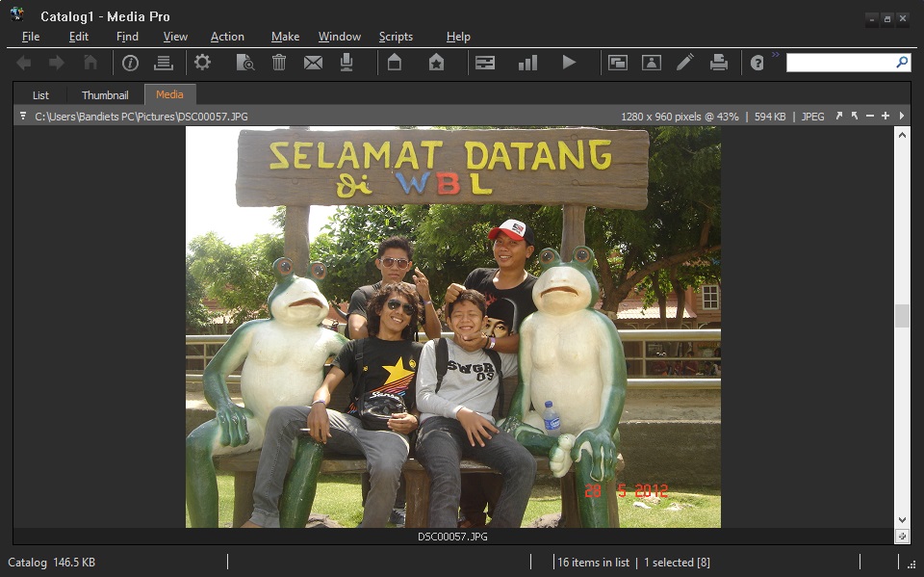The height and width of the screenshot is (577, 924).
Task: Switch to the Thumbnail tab
Action: coord(105,95)
